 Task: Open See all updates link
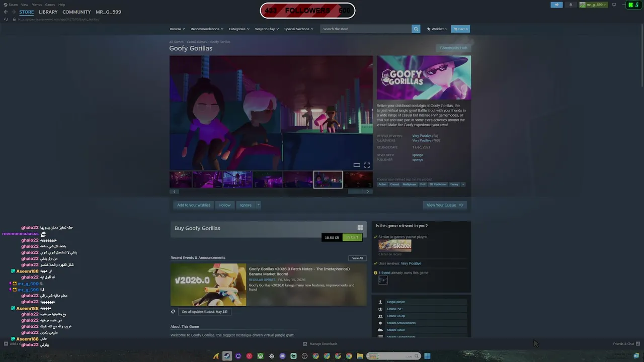click(x=204, y=312)
